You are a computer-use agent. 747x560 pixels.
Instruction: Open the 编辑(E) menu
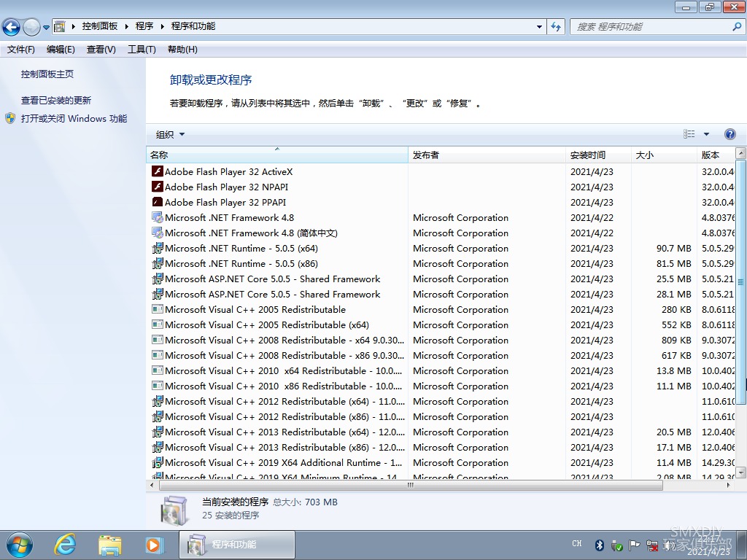tap(61, 50)
